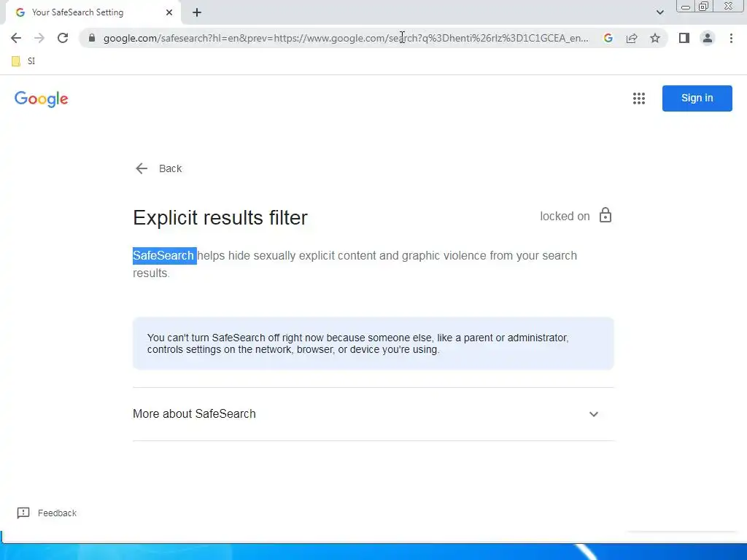Close the Your SafeSearch Setting tab
This screenshot has height=560, width=747.
(169, 12)
